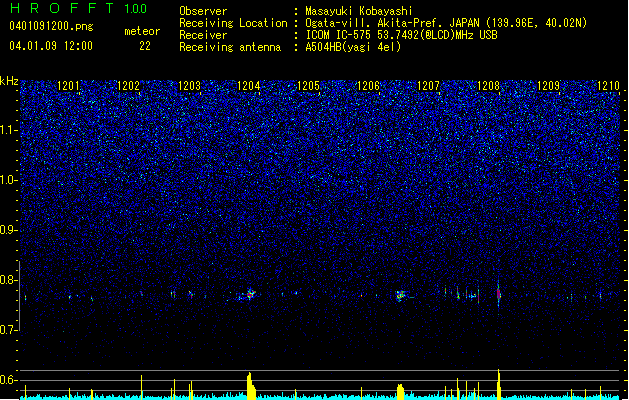Click the yellow intensity peak at 1202

pos(142,387)
